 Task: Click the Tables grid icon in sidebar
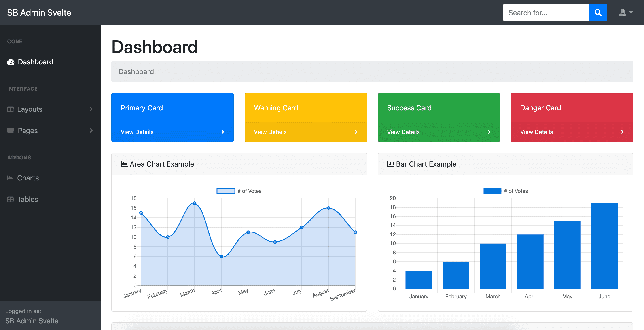[x=10, y=199]
